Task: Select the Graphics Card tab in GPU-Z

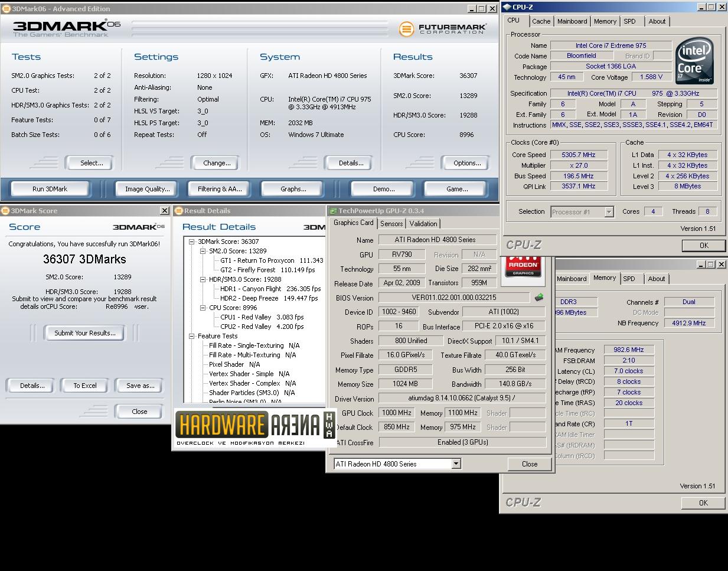Action: 353,223
